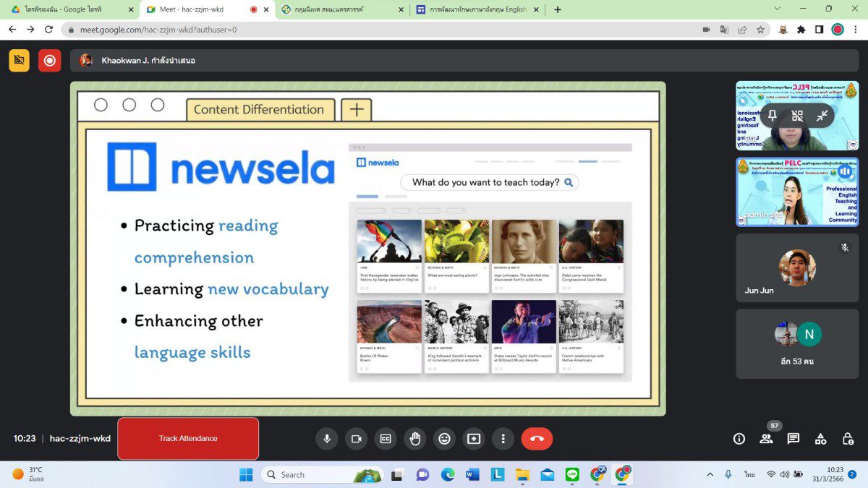Switch the input language via the ไทย indicator

click(750, 474)
